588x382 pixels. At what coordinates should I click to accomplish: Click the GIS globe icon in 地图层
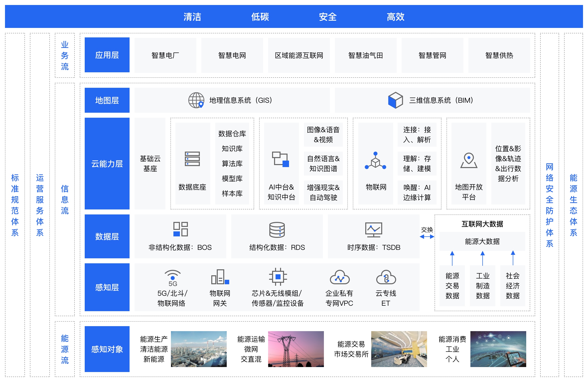(x=197, y=100)
